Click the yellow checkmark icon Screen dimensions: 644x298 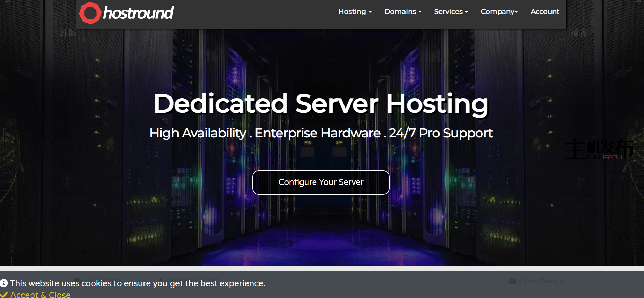click(x=4, y=295)
